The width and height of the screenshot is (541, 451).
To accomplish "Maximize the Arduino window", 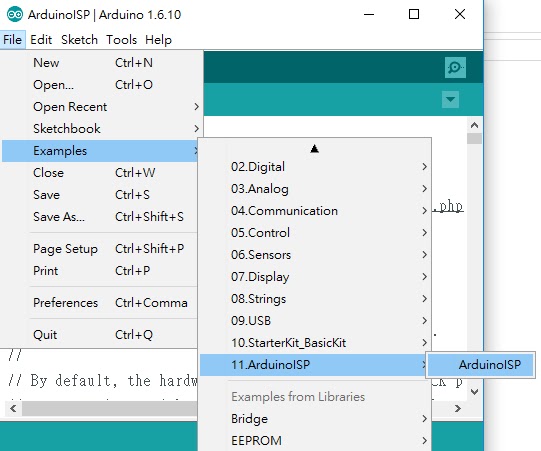I will (414, 14).
